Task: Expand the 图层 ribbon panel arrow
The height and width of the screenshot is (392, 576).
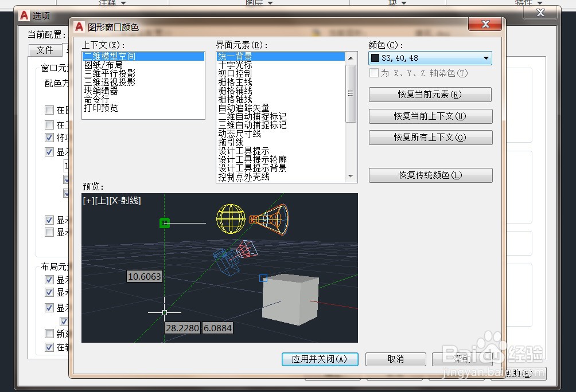Action: point(270,2)
